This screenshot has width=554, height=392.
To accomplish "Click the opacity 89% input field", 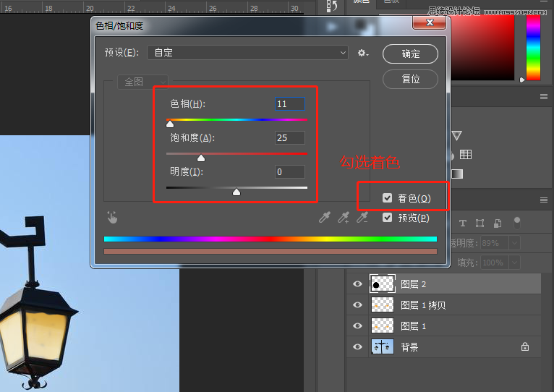I will [495, 243].
